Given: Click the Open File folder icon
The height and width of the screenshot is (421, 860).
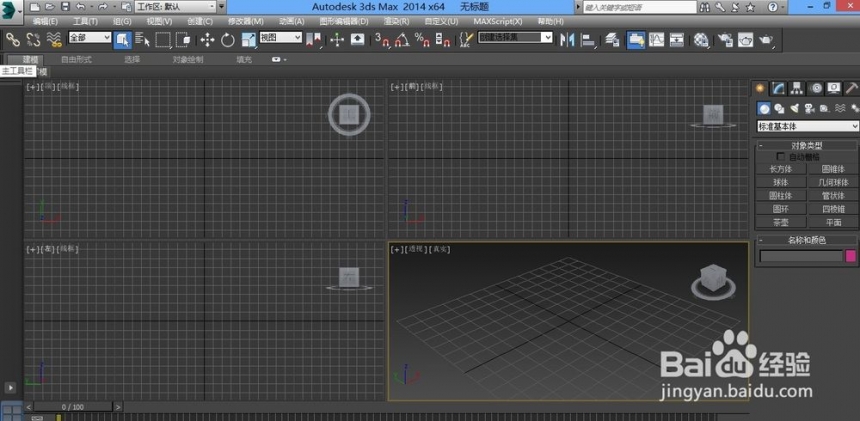Looking at the screenshot, I should pos(50,7).
